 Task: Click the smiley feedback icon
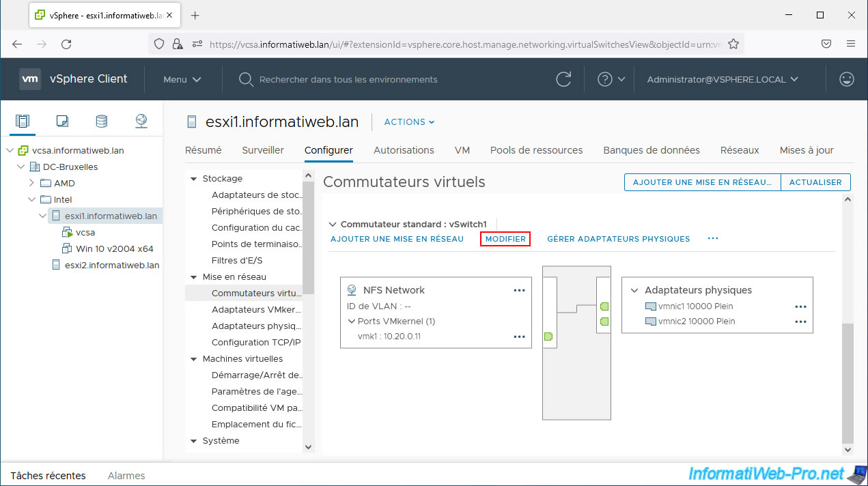click(x=847, y=79)
